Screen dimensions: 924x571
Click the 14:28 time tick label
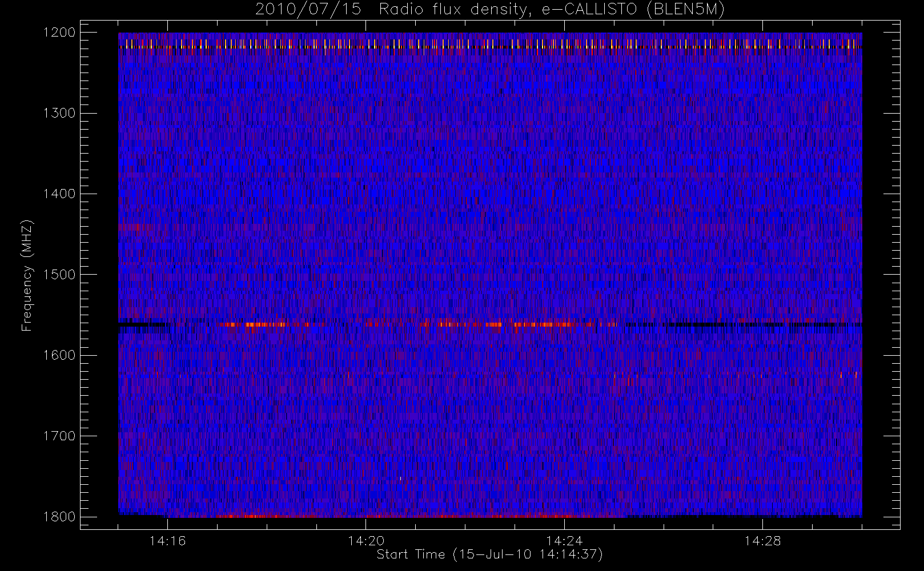pos(762,541)
